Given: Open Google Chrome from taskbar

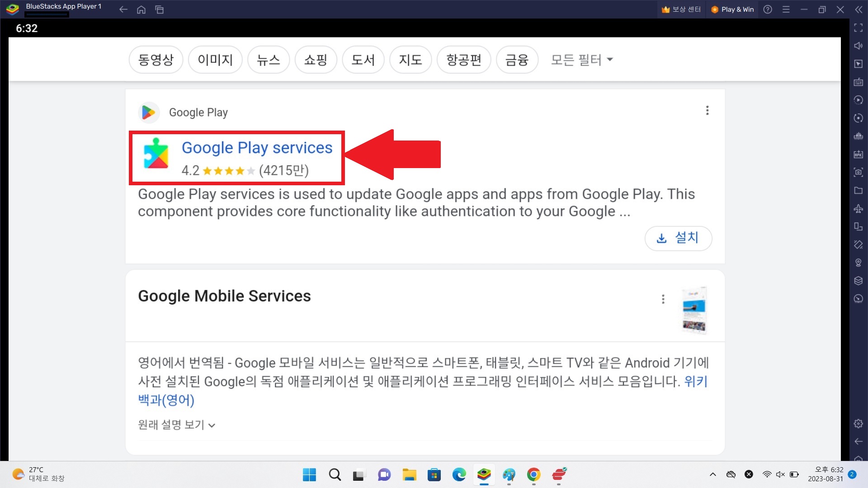Looking at the screenshot, I should [534, 474].
